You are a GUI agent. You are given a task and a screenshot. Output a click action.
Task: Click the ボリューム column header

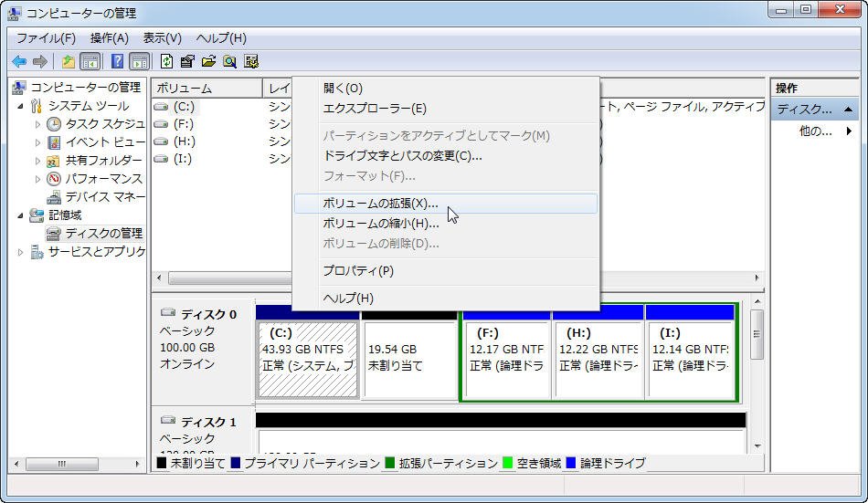pos(207,88)
